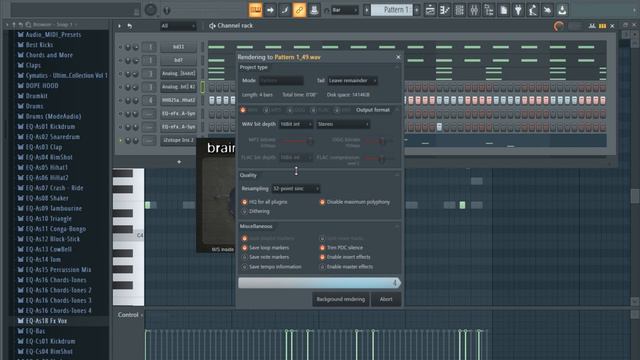Screen dimensions: 640x360
Task: Open the Channel rack grid icon
Action: [459, 10]
